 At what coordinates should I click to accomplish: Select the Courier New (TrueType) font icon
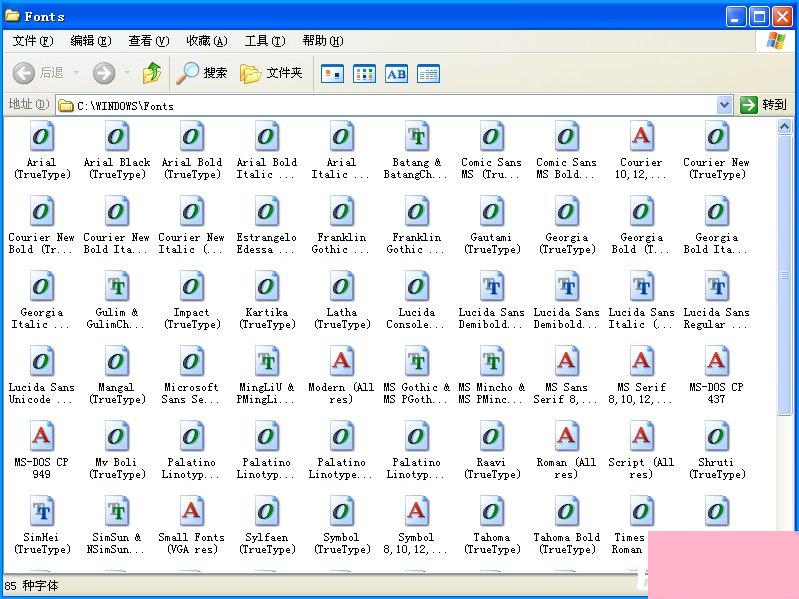716,137
